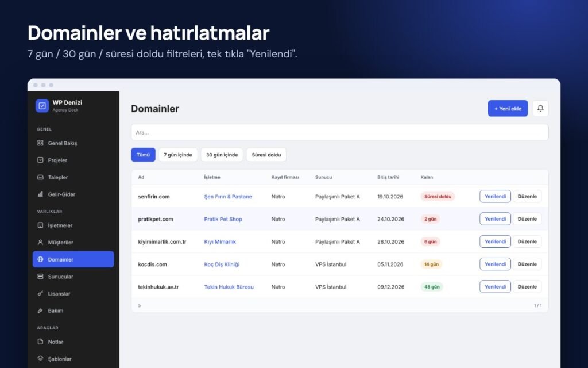This screenshot has width=588, height=368.
Task: Open notifications bell icon
Action: (x=540, y=108)
